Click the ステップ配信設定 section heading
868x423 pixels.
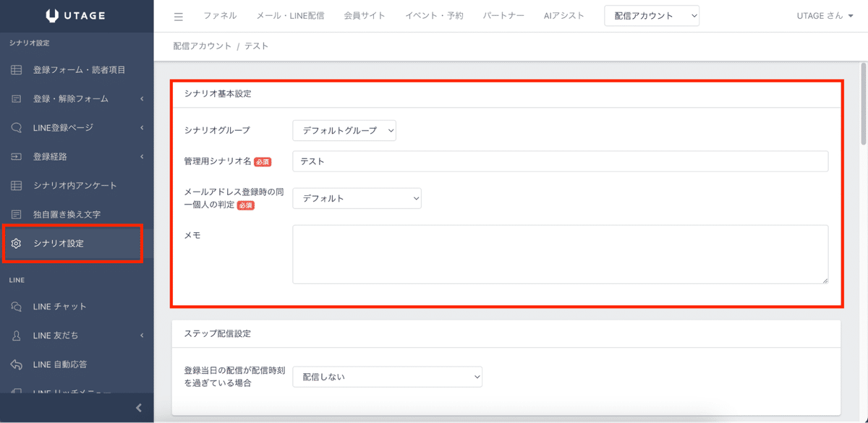pos(218,334)
